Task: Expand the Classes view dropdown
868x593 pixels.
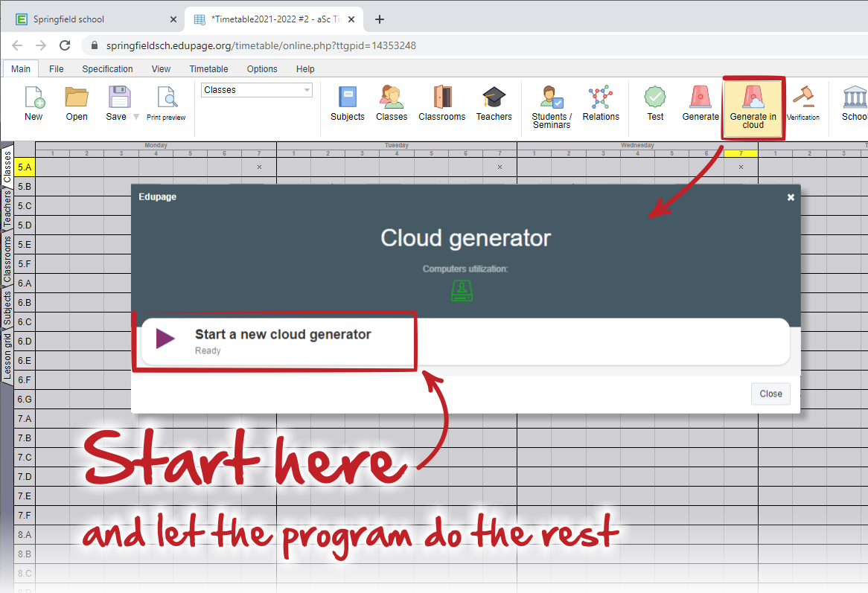Action: click(x=256, y=90)
